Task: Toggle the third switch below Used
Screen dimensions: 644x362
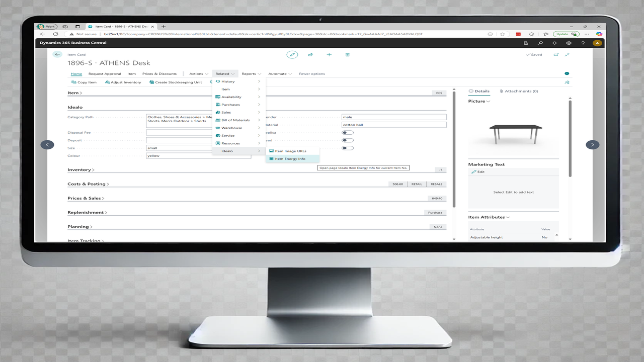Action: pyautogui.click(x=347, y=148)
